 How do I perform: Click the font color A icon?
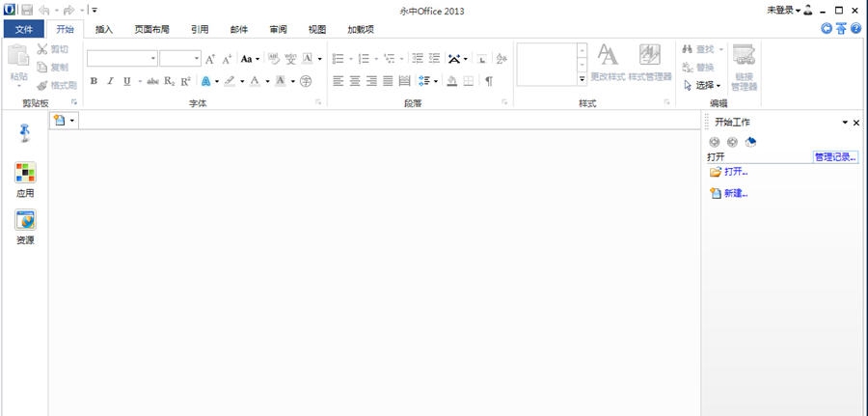tap(255, 81)
